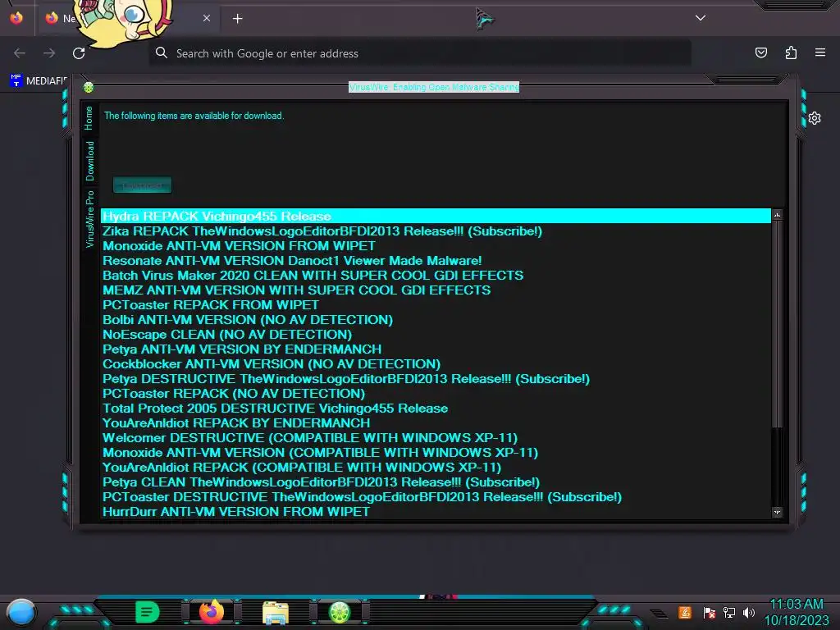This screenshot has width=840, height=630.
Task: Open the network tray icon
Action: click(x=729, y=612)
